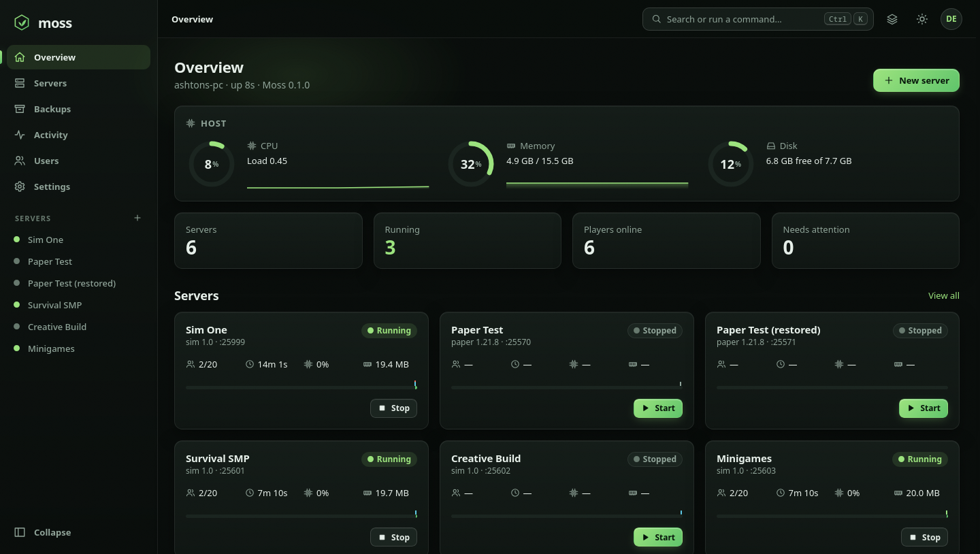Click the Running count stat card

(x=468, y=240)
